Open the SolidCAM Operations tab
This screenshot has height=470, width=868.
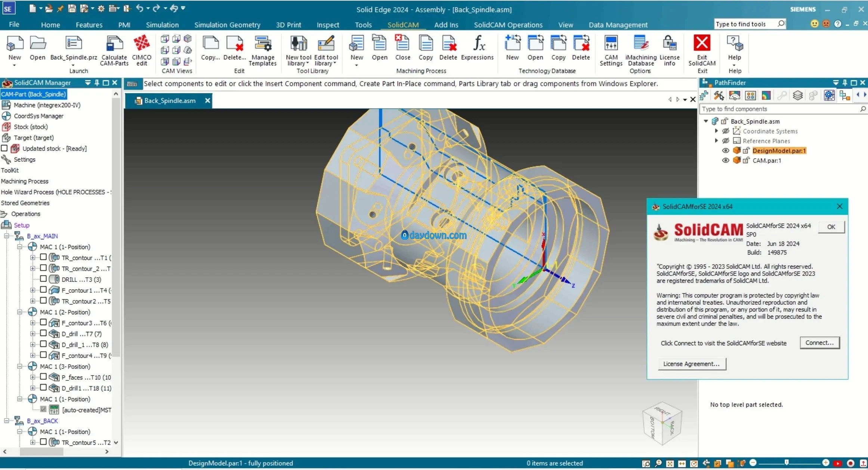click(x=508, y=25)
